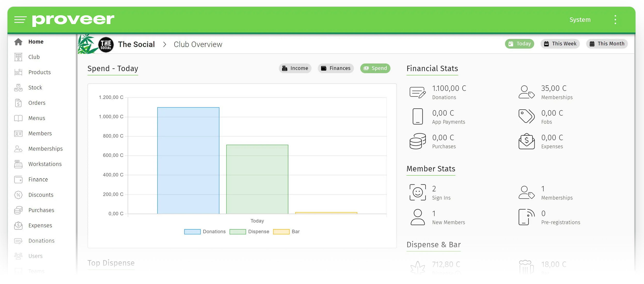The width and height of the screenshot is (644, 284).
Task: Click the Sign Ins face scan icon
Action: [418, 192]
